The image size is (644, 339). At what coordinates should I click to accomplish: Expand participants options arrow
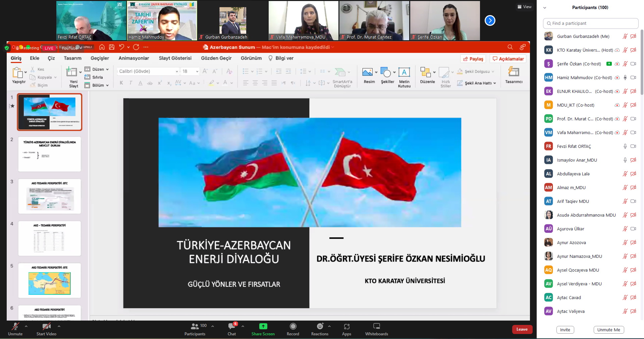click(213, 326)
